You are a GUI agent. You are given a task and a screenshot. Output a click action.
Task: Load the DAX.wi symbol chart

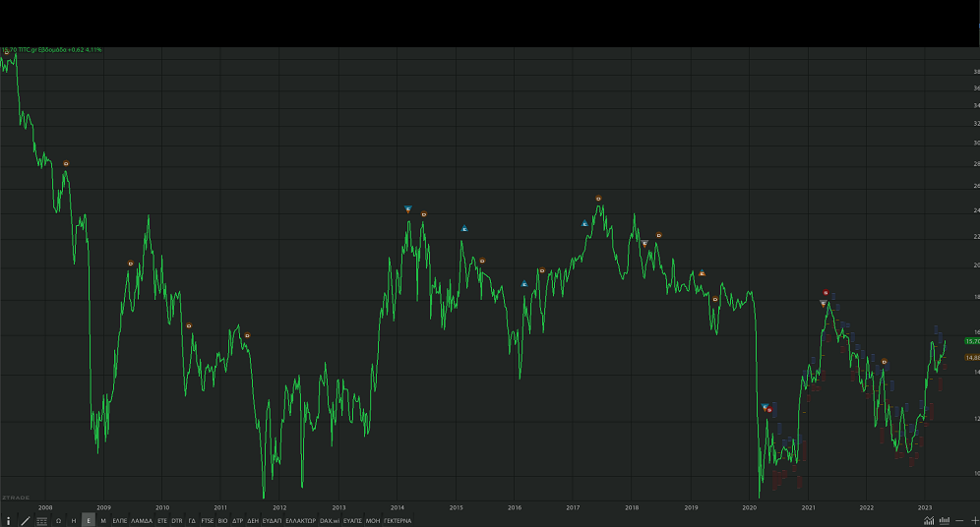tap(330, 521)
